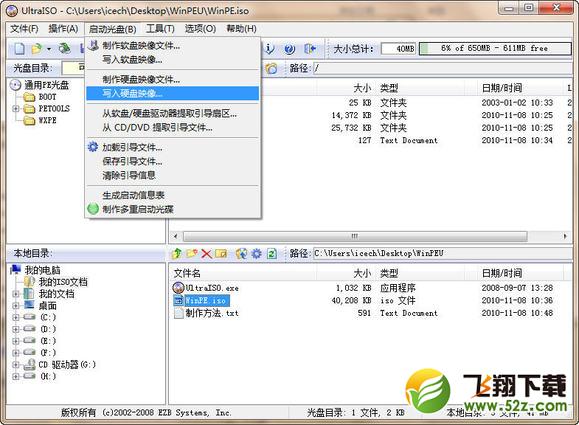Choose 写入软盘映像... menu entry
This screenshot has height=425, width=579.
click(x=172, y=59)
